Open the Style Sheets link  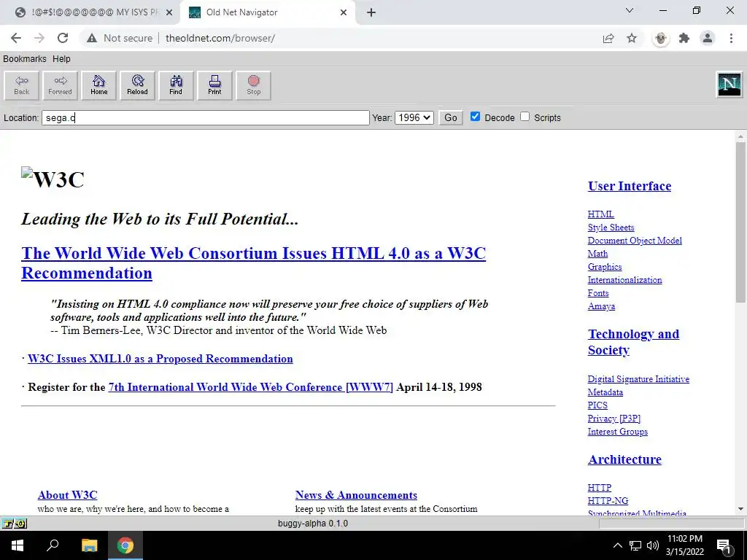[x=611, y=227]
